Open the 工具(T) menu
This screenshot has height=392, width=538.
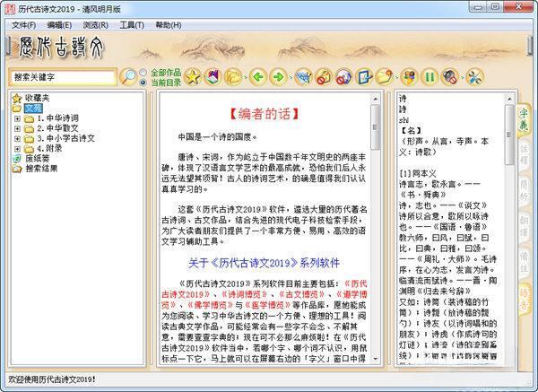(x=131, y=24)
